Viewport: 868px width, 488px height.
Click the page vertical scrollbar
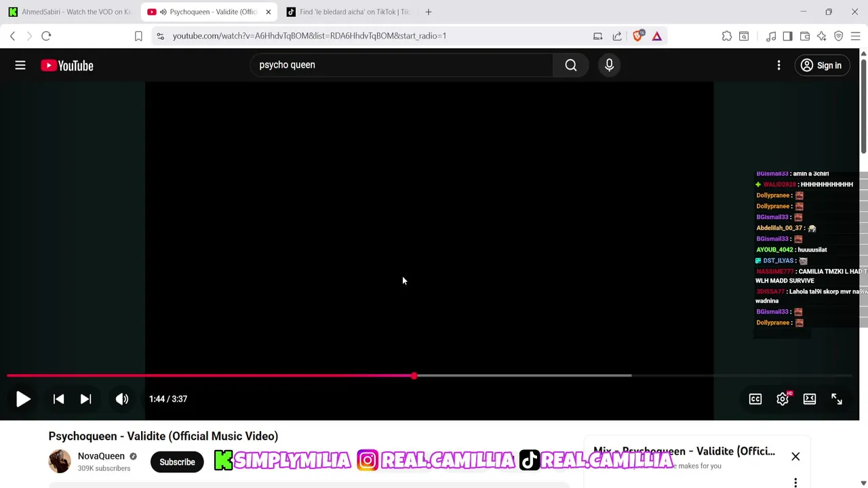pyautogui.click(x=863, y=105)
